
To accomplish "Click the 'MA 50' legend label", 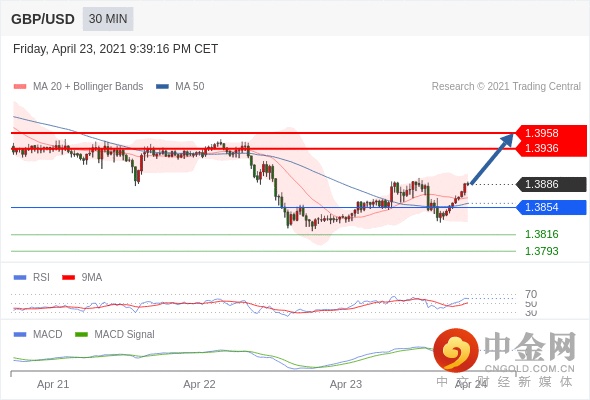I will click(190, 87).
